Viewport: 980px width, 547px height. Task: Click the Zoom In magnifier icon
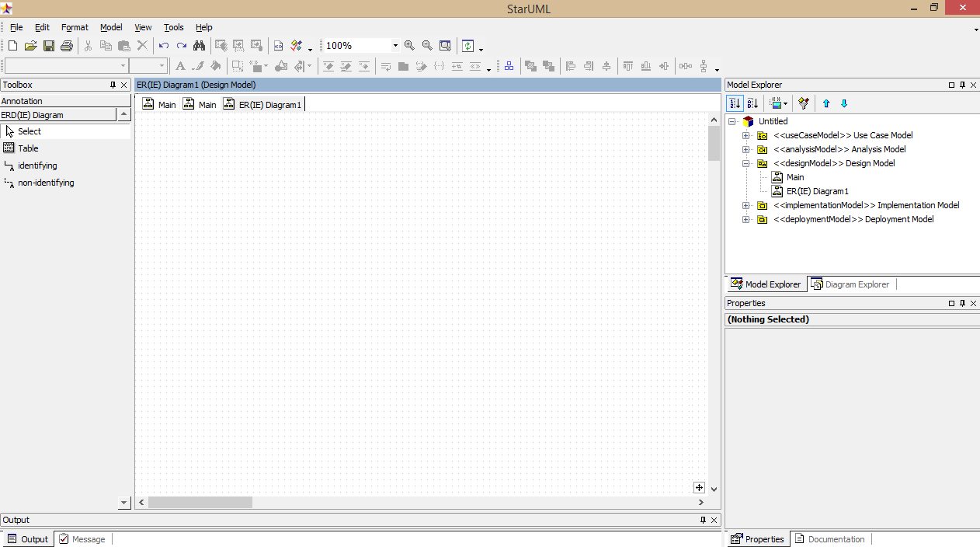tap(409, 46)
